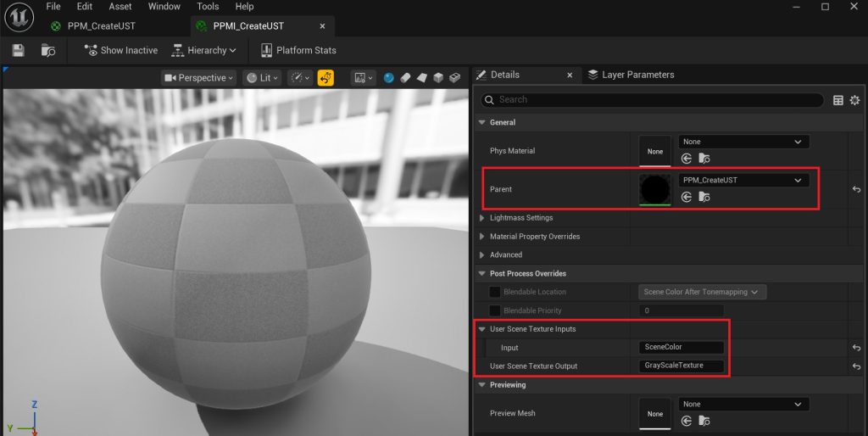Click the property matrix table icon beside search
The image size is (868, 436).
838,100
